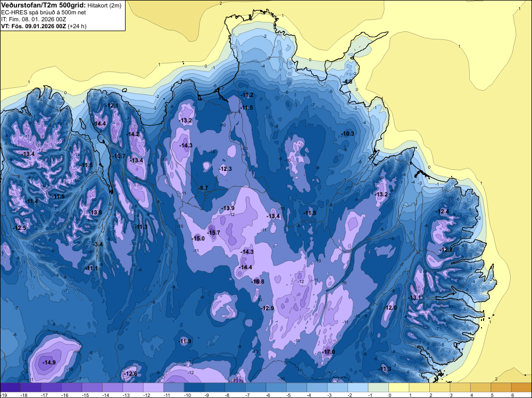Viewport: 532px width, 398px height.
Task: Click the -10.7 temperature reading
Action: 119,156
